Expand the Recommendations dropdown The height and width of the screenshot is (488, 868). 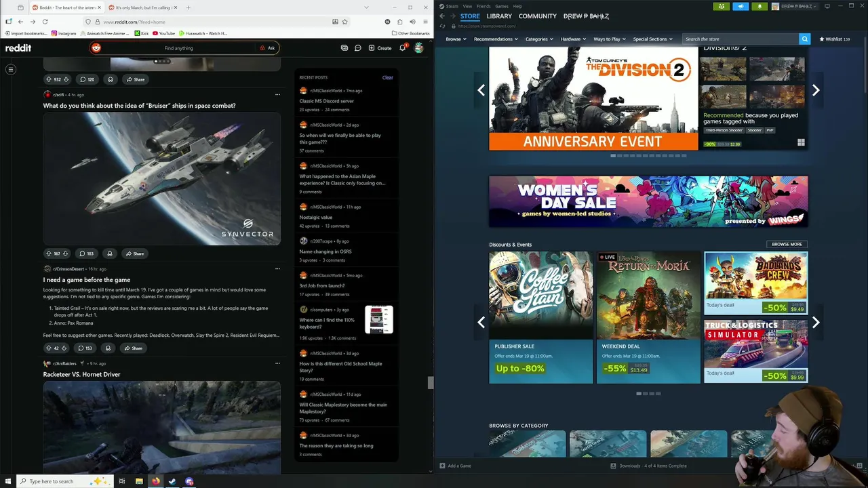[x=496, y=39]
